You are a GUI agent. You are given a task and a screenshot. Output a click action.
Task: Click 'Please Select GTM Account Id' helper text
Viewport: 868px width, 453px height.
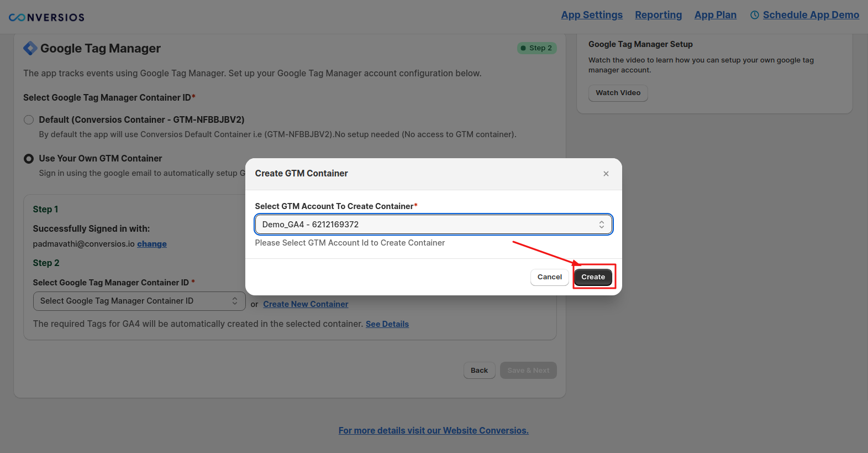tap(350, 243)
